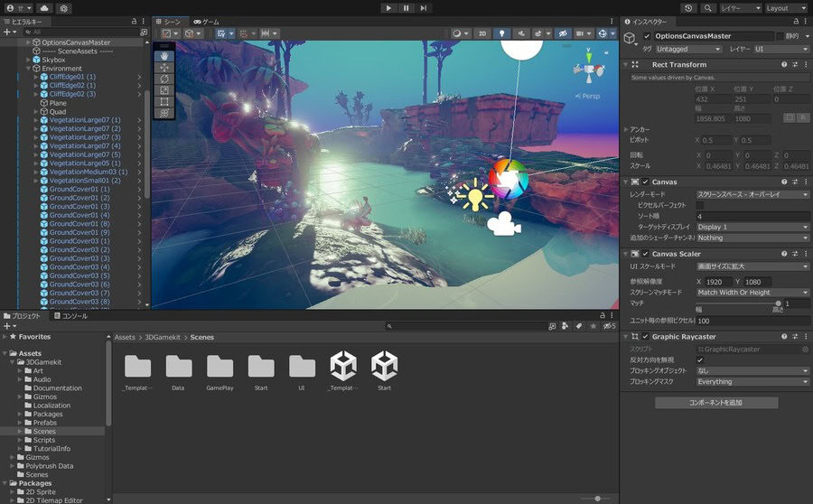Expand the Skybox hierarchy item

[29, 60]
